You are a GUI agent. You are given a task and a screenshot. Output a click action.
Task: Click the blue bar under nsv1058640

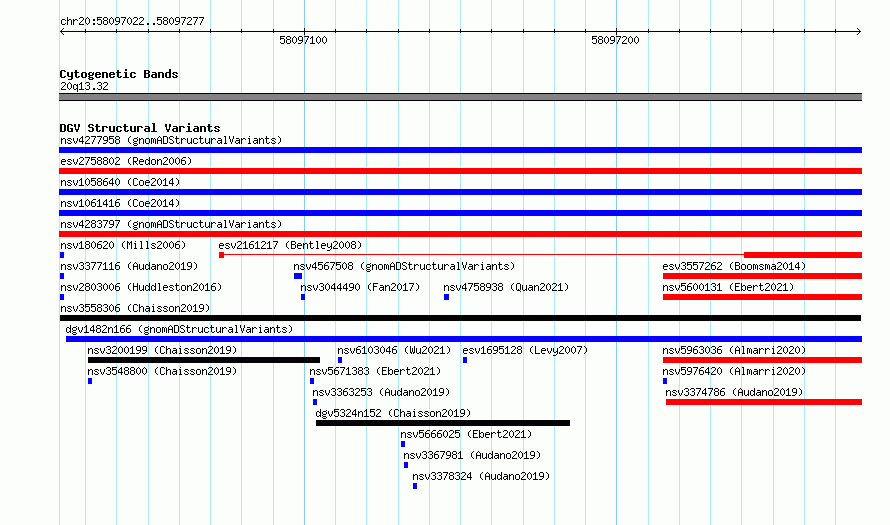point(460,192)
